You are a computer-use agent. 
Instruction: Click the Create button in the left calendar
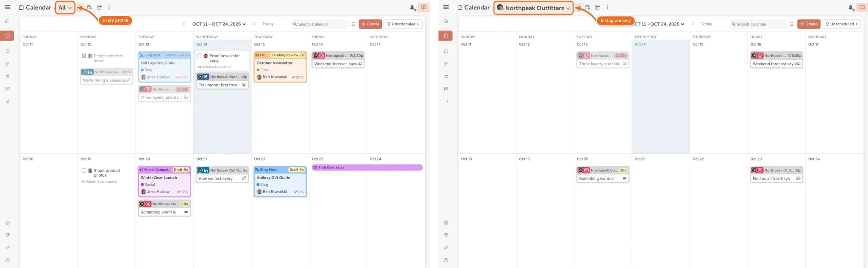point(370,24)
